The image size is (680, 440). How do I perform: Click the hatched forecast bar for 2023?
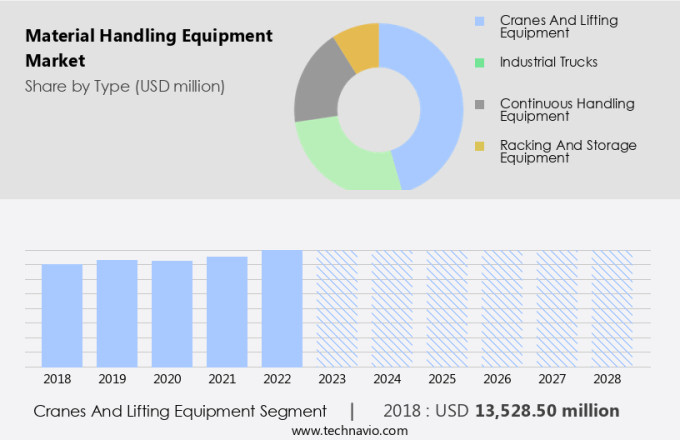point(337,309)
